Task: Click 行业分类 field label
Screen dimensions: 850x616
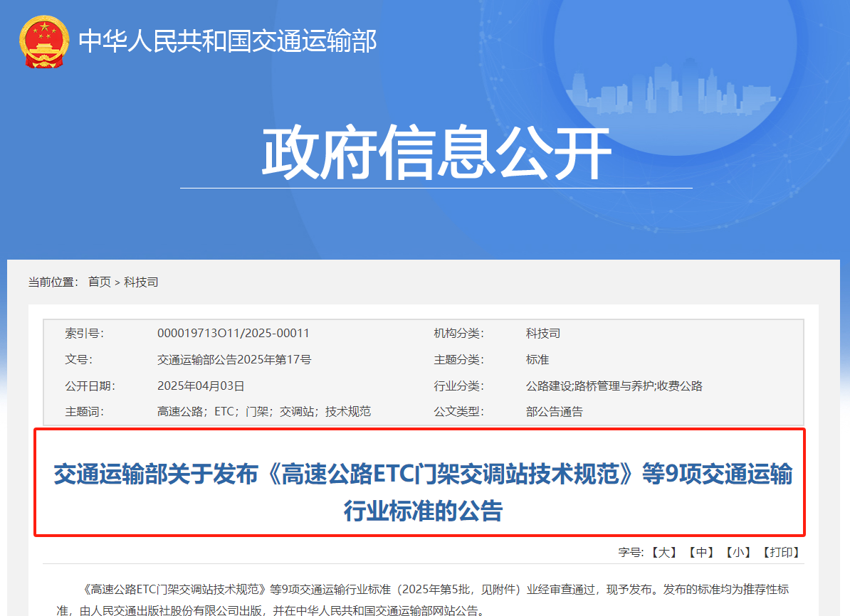Action: click(x=458, y=386)
